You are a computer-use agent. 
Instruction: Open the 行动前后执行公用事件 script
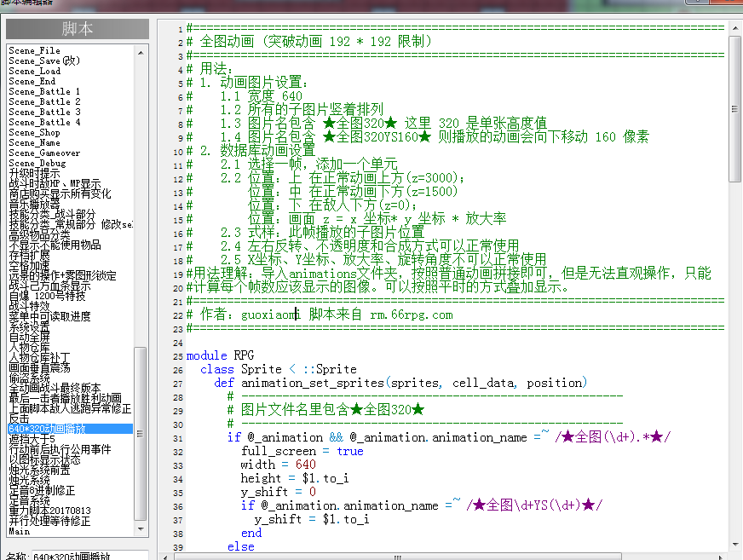[x=60, y=449]
